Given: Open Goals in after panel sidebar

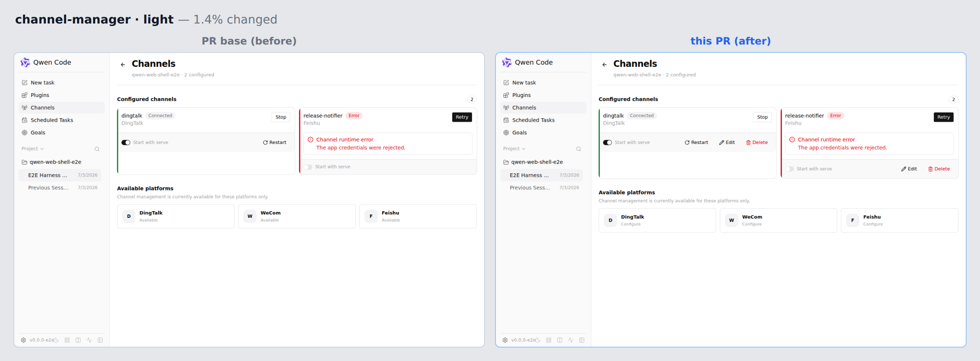Looking at the screenshot, I should coord(543,133).
